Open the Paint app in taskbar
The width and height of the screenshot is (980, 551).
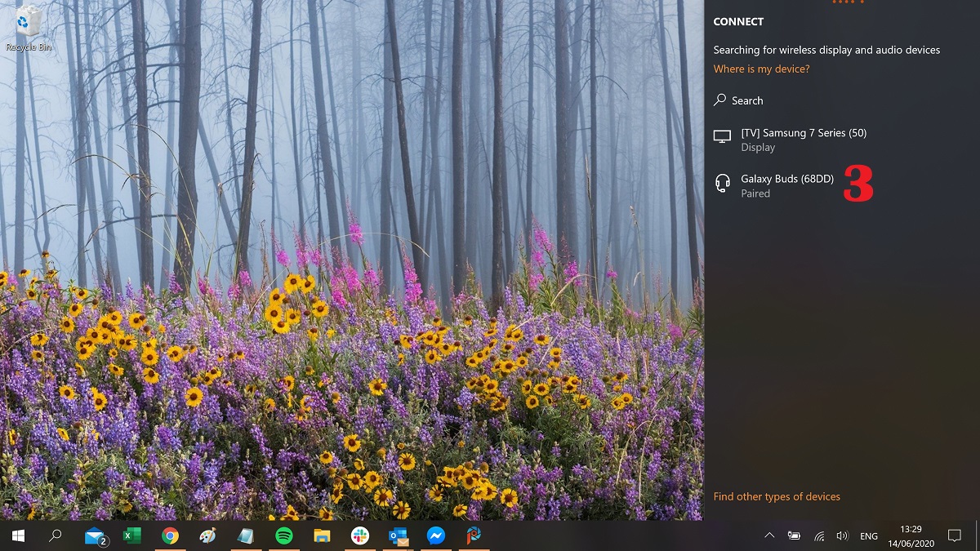tap(207, 535)
